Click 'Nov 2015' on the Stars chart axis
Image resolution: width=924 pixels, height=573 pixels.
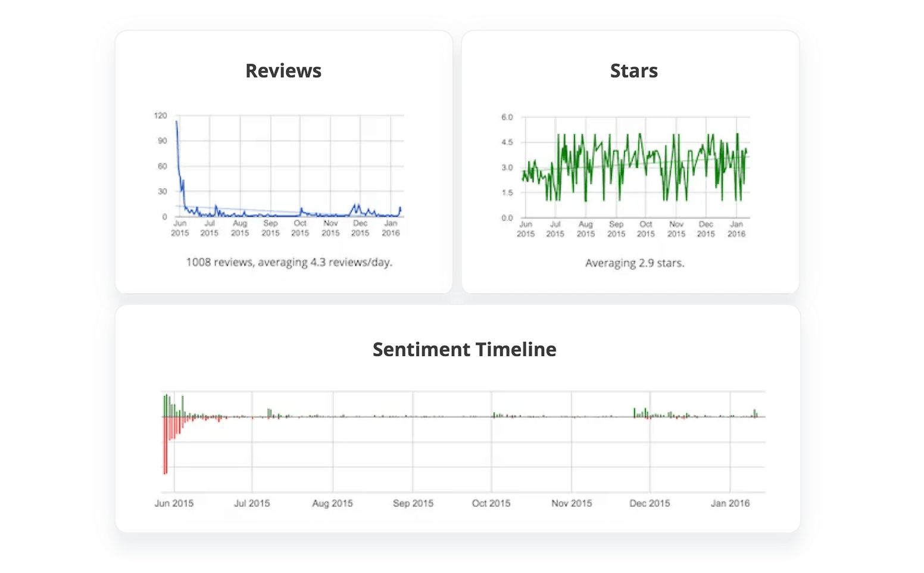coord(676,229)
